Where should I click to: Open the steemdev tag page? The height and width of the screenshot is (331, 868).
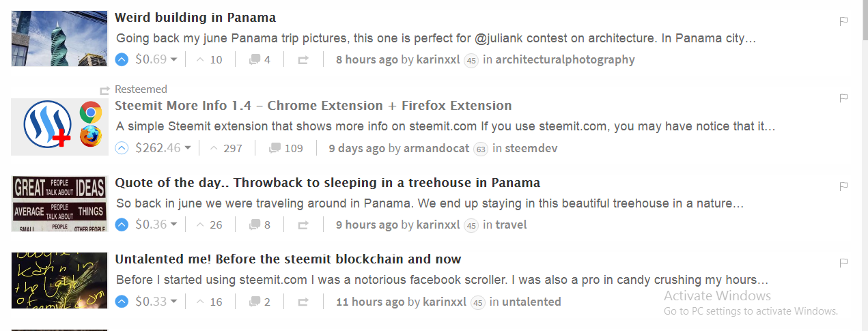coord(531,148)
